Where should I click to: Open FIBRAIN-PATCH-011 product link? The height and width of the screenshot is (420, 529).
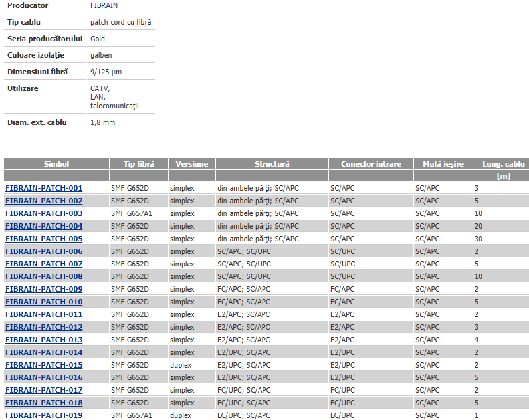(44, 314)
